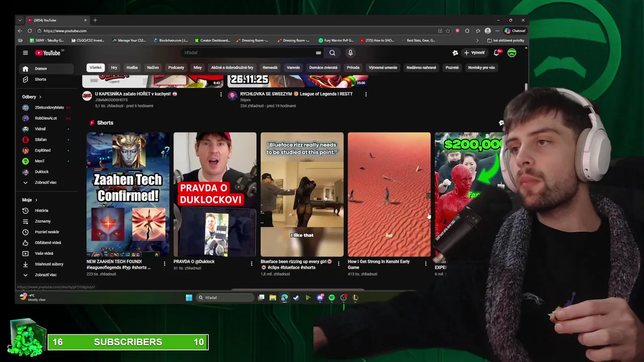This screenshot has width=644, height=362.
Task: Open the Sibiřan subscription channel
Action: click(x=45, y=140)
